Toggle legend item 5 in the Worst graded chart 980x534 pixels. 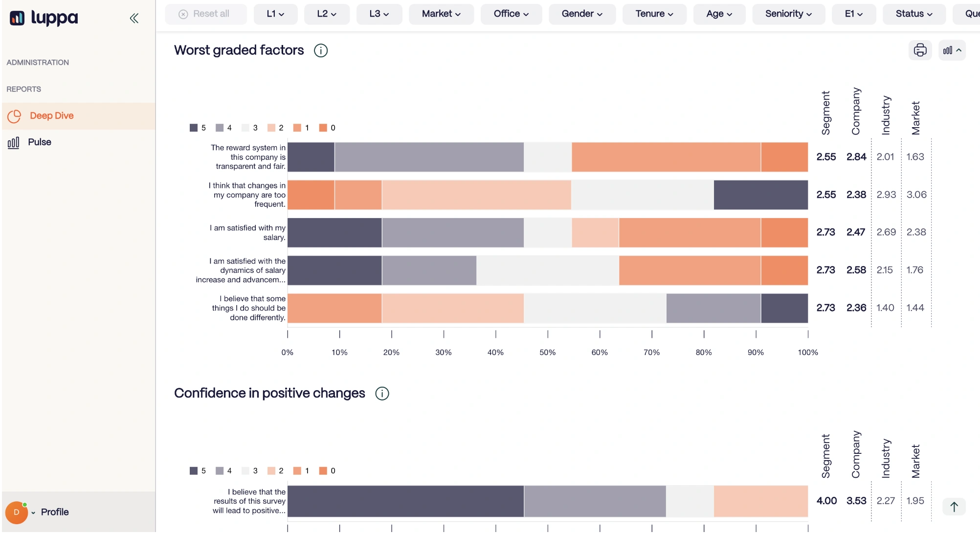tap(198, 128)
